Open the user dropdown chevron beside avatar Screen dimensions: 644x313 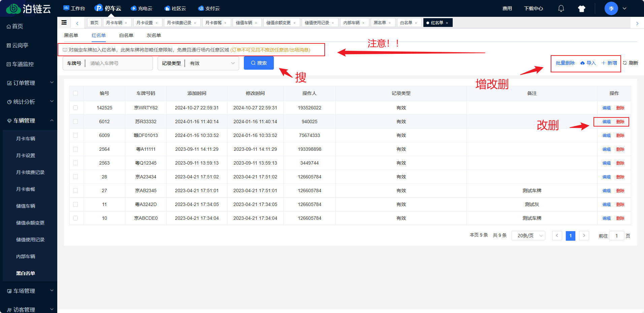pos(624,8)
